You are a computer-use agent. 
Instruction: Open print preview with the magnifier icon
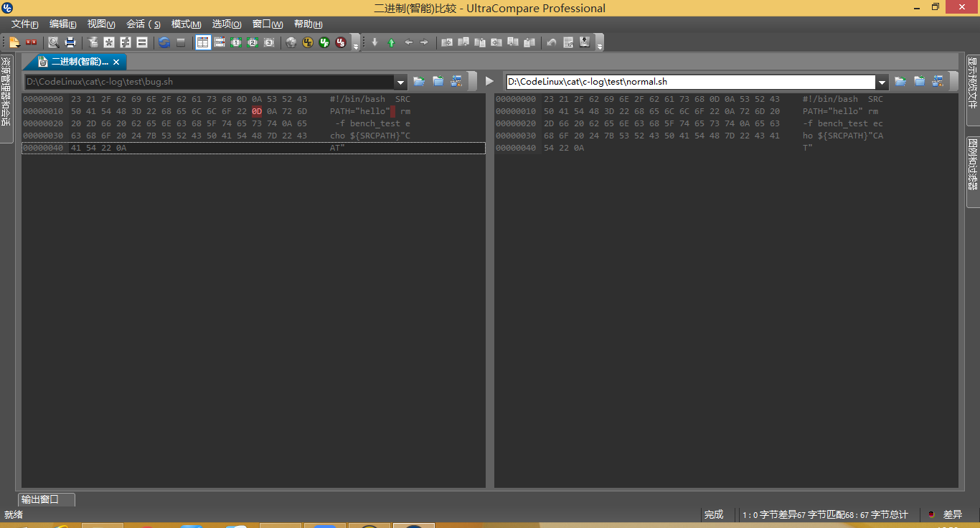tap(54, 42)
